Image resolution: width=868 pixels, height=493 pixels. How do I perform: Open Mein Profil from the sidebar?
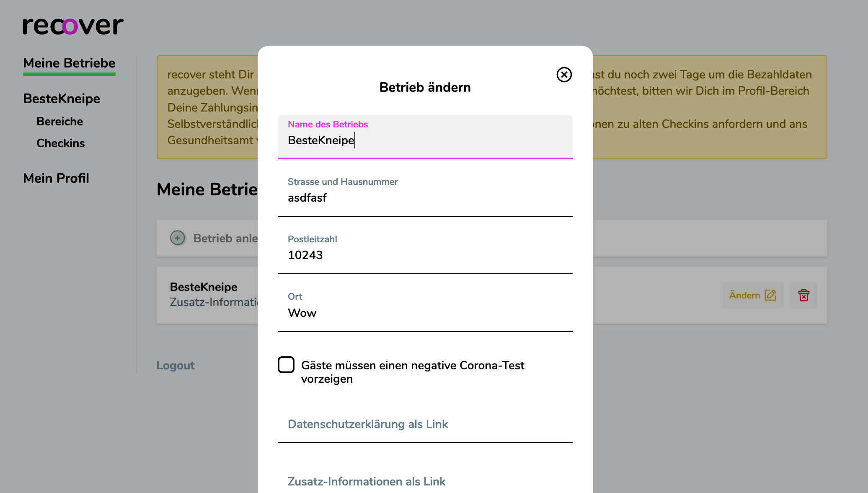coord(56,178)
